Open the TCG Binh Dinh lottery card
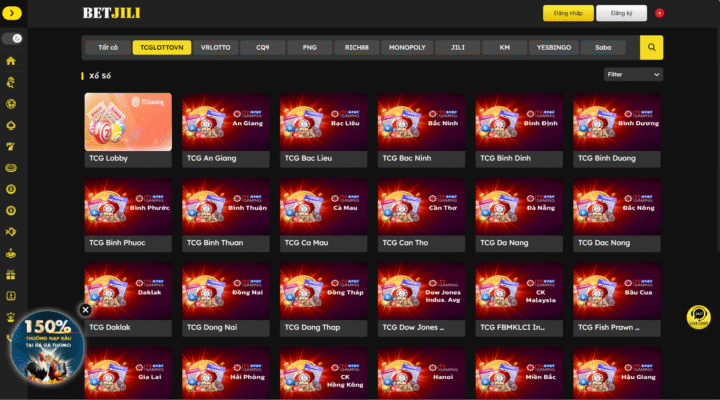This screenshot has height=400, width=720. (519, 130)
